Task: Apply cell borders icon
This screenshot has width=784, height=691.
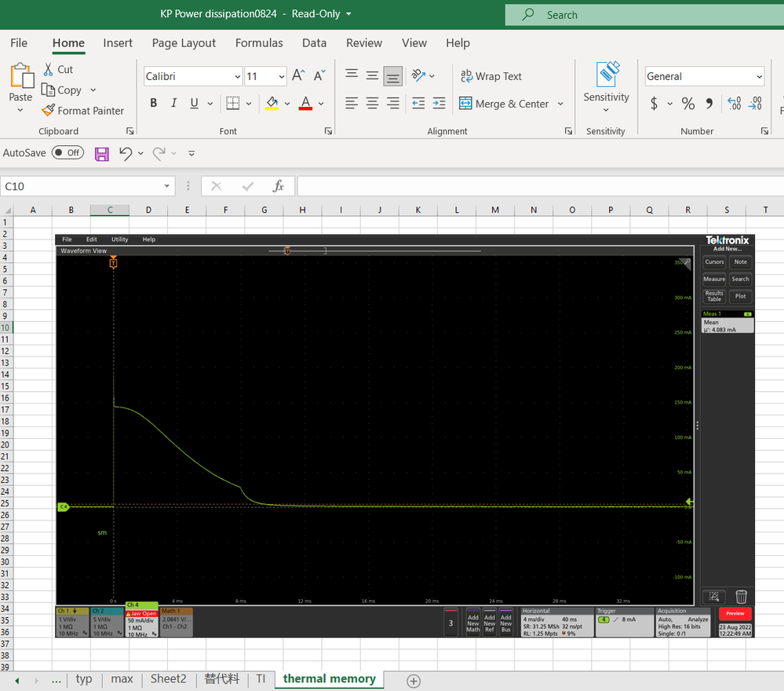Action: point(232,103)
